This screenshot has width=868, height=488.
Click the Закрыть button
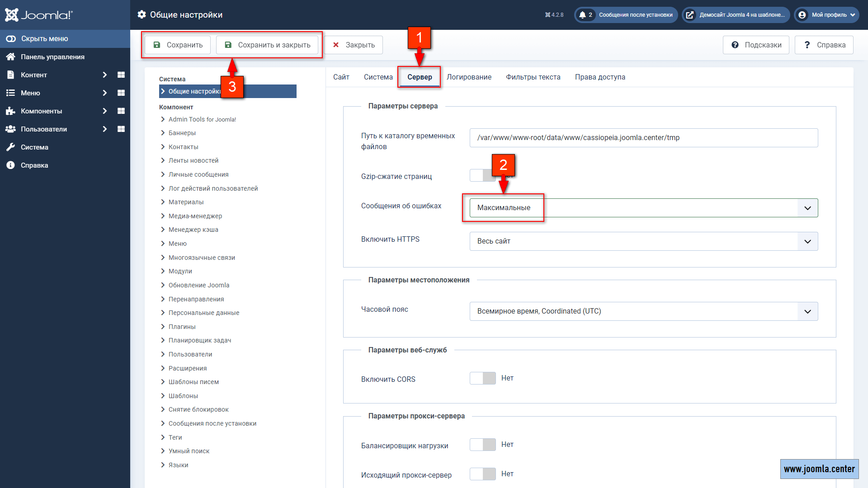[x=354, y=45]
